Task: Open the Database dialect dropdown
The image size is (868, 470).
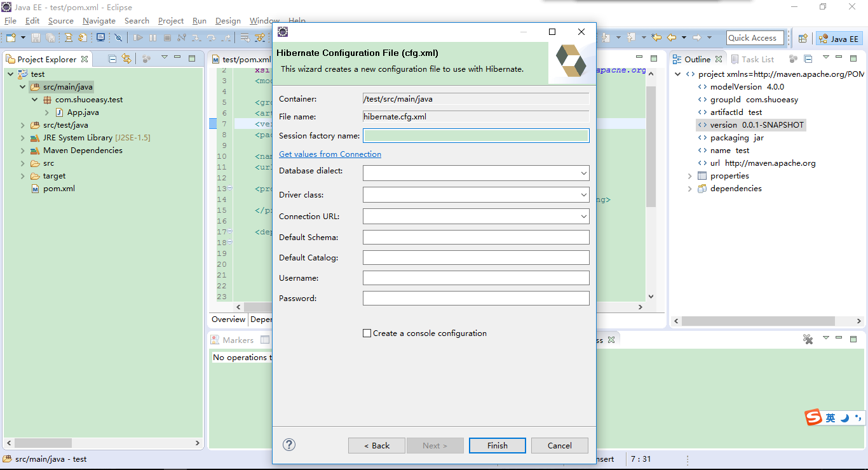Action: 583,173
